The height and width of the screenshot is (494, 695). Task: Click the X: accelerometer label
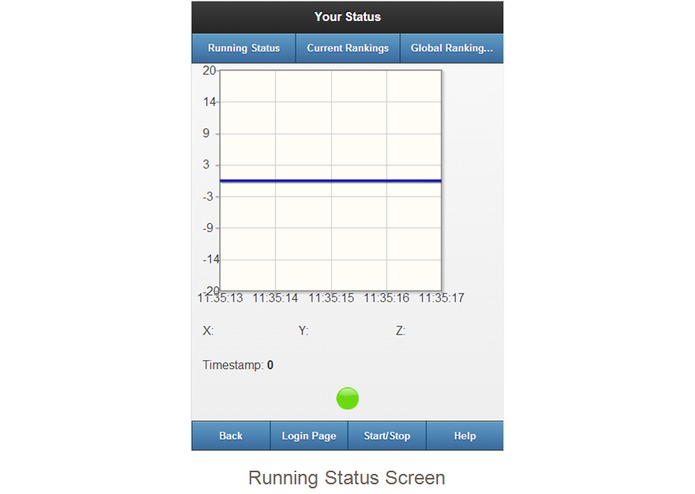[x=208, y=331]
